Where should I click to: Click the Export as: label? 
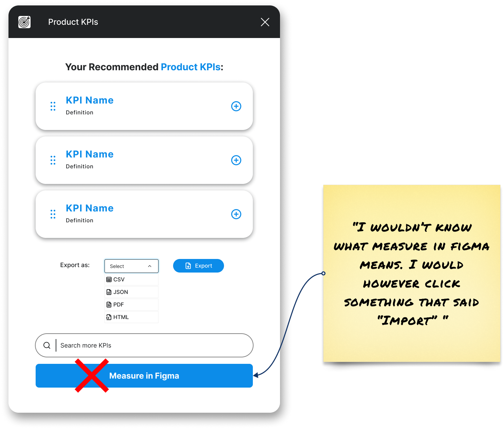(x=75, y=265)
